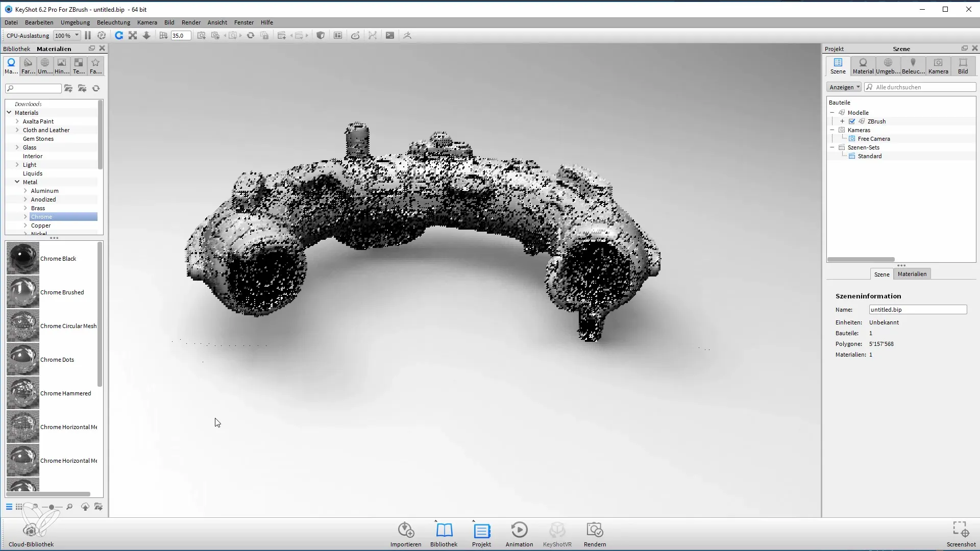Switch to the Material project tab

[x=863, y=66]
